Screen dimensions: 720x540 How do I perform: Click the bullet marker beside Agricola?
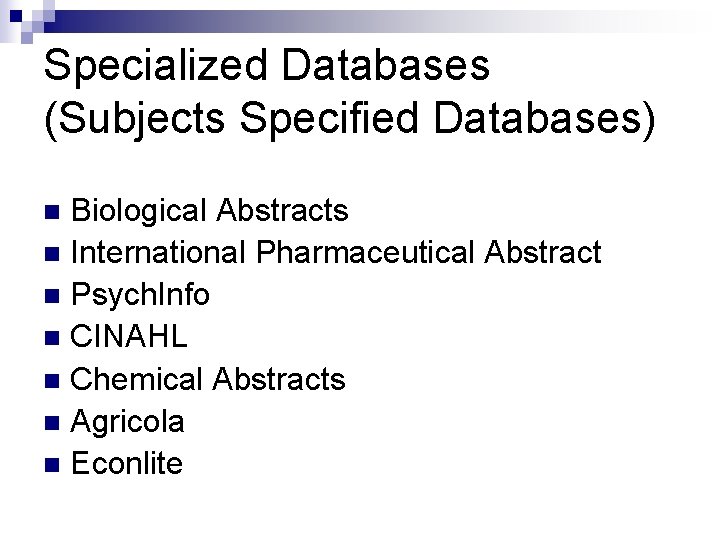click(x=52, y=423)
